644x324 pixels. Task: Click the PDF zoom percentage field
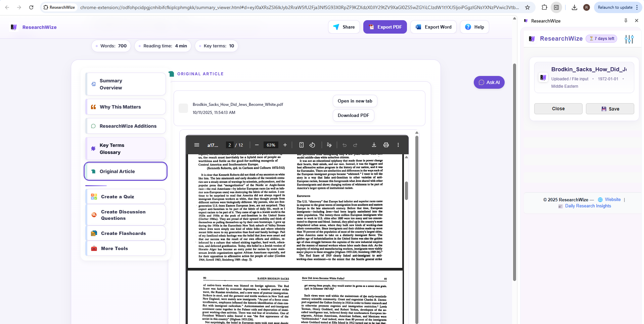271,145
